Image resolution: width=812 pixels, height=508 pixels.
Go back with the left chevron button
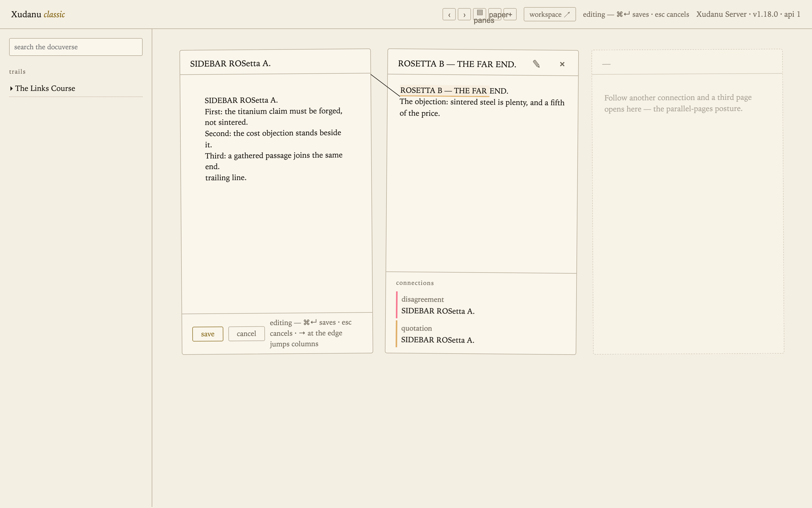click(449, 14)
